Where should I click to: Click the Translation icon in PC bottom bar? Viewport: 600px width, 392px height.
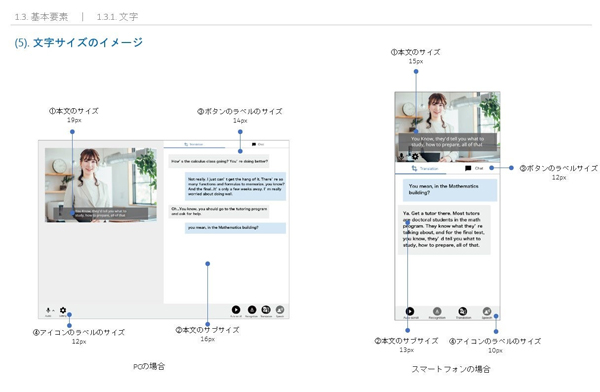point(266,309)
